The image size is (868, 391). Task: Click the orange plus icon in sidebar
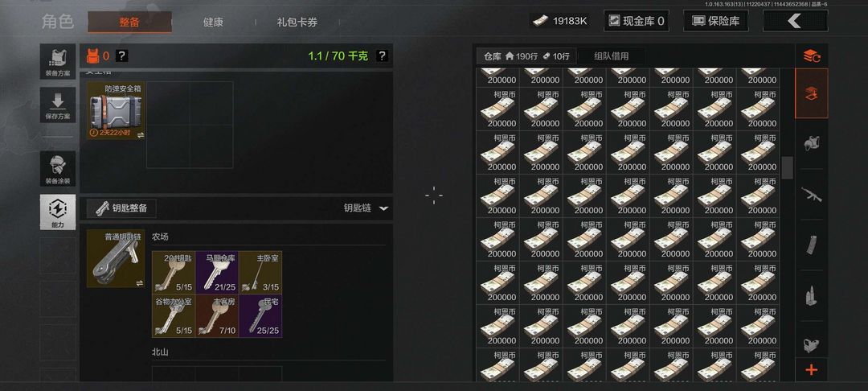point(812,370)
